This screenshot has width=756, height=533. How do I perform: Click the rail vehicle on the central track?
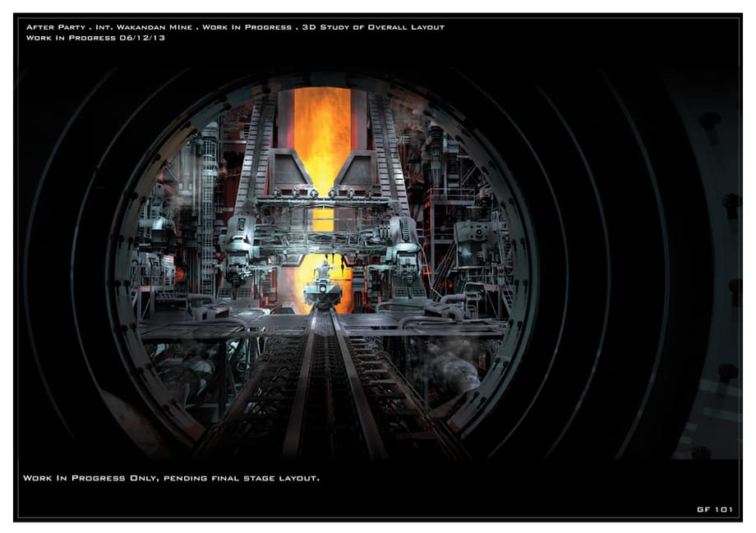tap(322, 289)
